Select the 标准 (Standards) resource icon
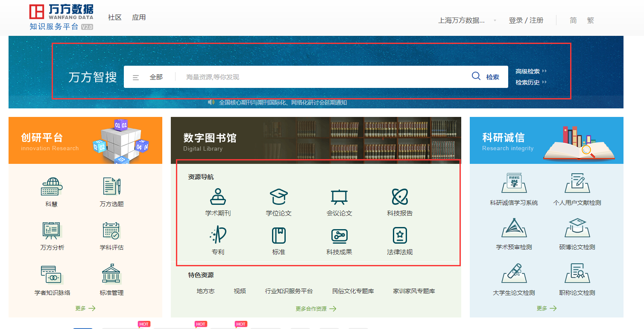644x329 pixels. [278, 241]
